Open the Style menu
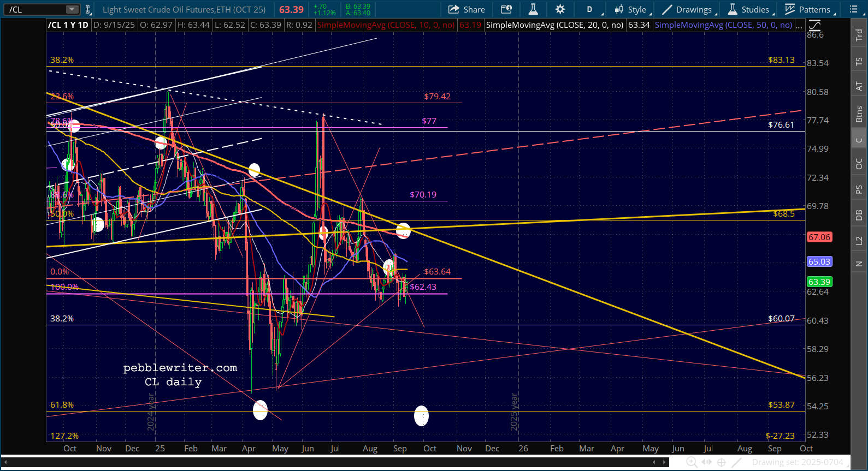Image resolution: width=868 pixels, height=471 pixels. tap(631, 9)
